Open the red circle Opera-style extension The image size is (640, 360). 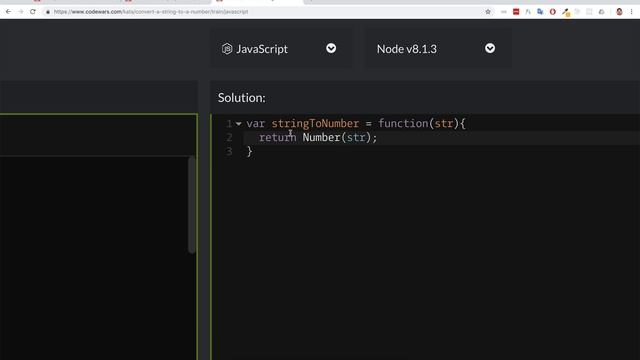point(553,12)
